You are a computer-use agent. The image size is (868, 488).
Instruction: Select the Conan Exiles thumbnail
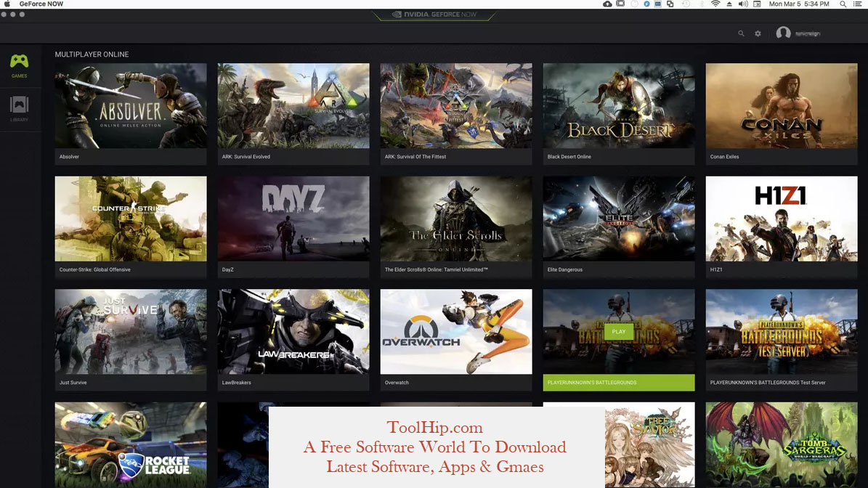click(x=782, y=106)
